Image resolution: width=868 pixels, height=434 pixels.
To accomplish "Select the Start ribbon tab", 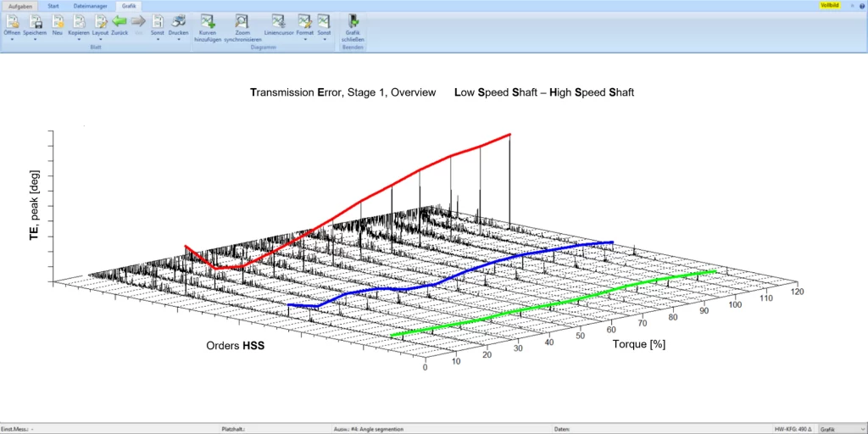I will (x=53, y=5).
